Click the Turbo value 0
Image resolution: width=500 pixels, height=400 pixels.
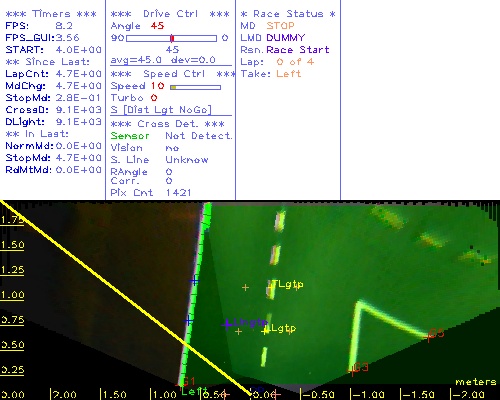154,98
